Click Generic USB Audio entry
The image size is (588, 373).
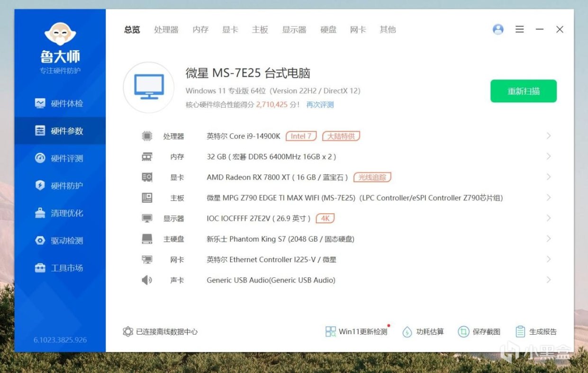click(x=271, y=280)
